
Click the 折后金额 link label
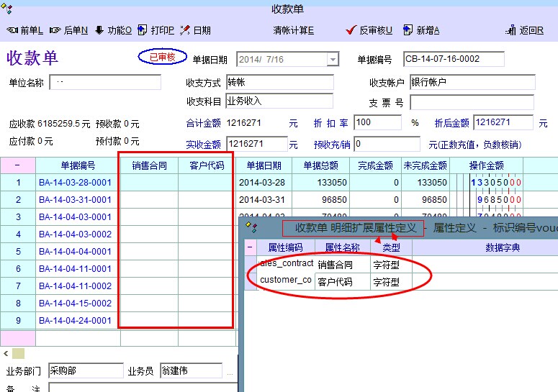point(451,123)
